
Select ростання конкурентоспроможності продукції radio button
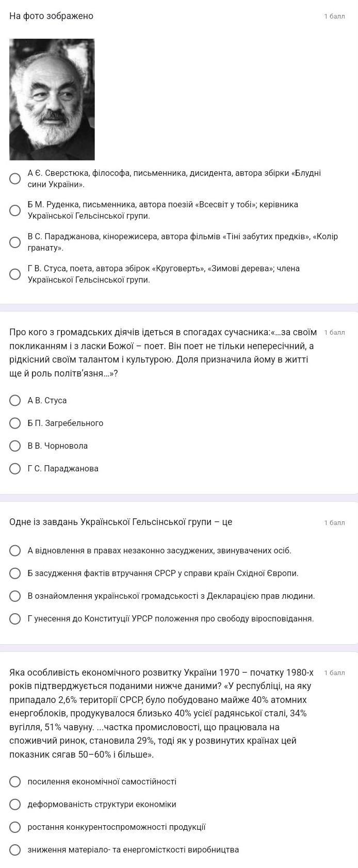15,827
